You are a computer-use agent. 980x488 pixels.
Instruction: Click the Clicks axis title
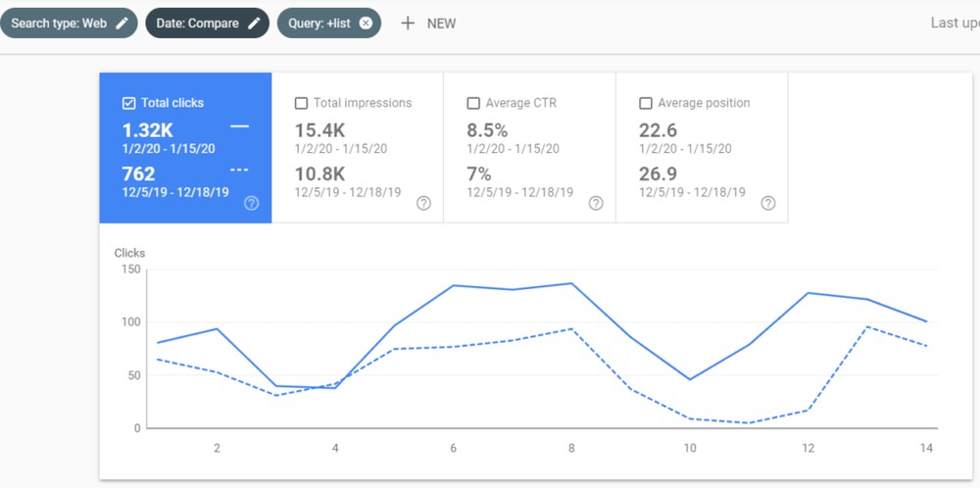129,253
